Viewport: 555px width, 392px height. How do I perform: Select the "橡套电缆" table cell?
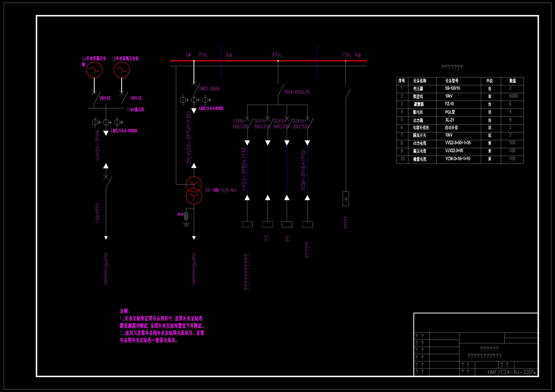[x=420, y=159]
